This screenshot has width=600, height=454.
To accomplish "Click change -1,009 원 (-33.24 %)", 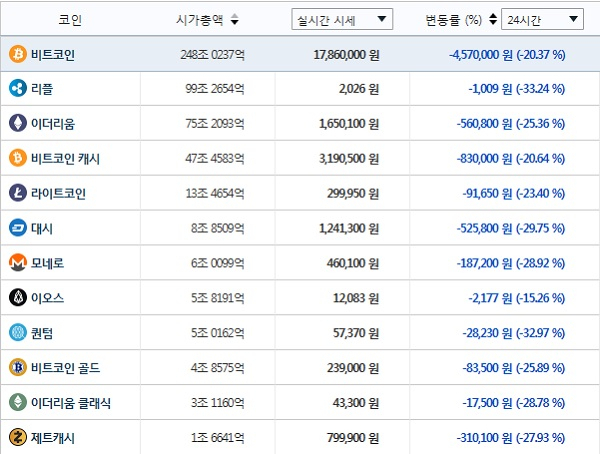I will point(517,89).
